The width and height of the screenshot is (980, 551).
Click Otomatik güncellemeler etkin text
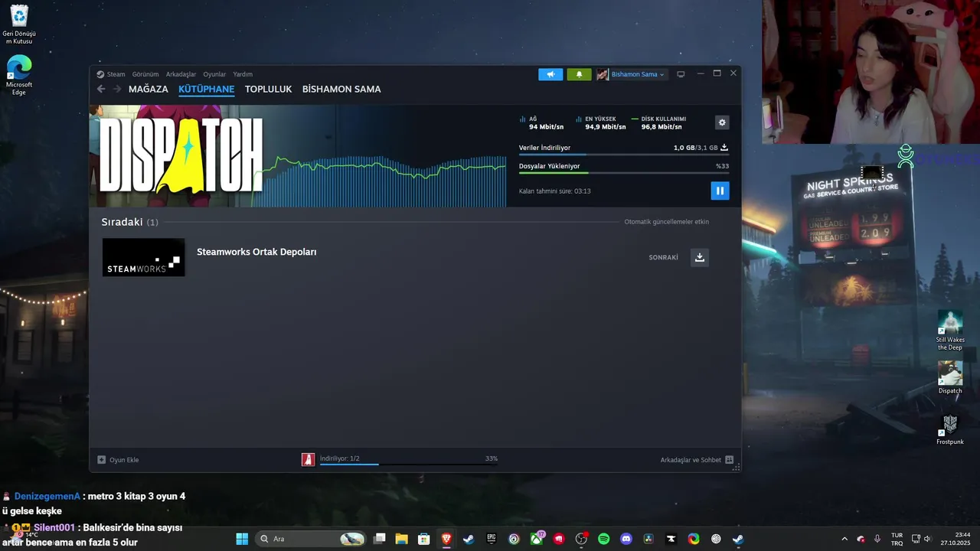[x=667, y=222]
